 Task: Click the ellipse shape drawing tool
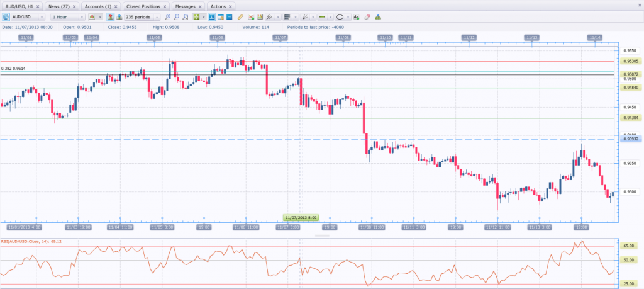tap(340, 17)
